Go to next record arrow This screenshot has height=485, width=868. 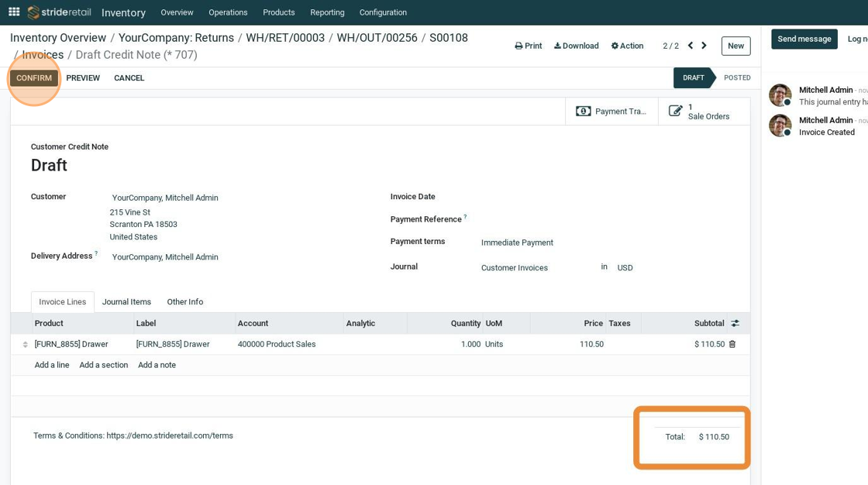704,46
